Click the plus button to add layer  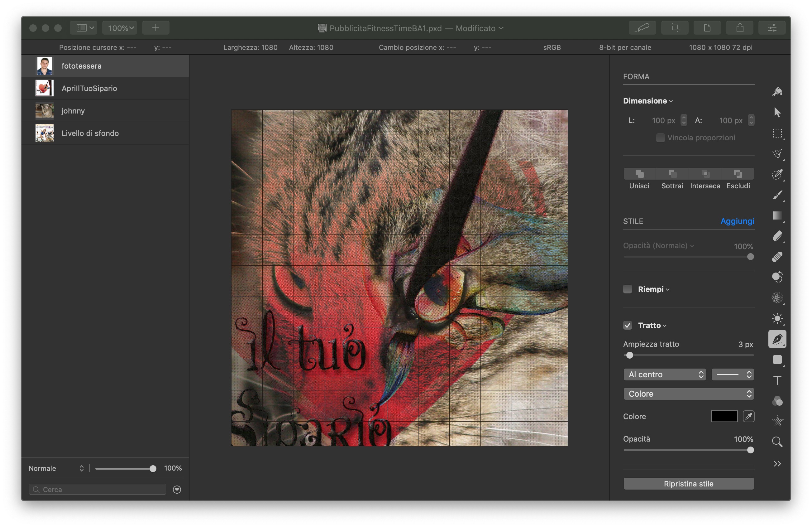[155, 28]
